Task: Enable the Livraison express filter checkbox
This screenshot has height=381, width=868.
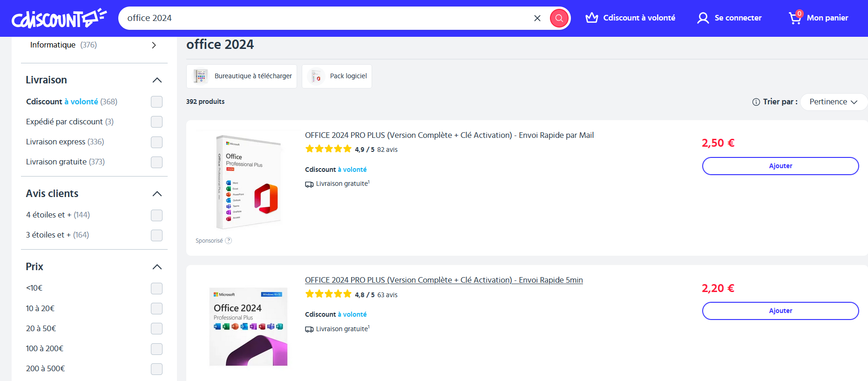Action: 156,142
